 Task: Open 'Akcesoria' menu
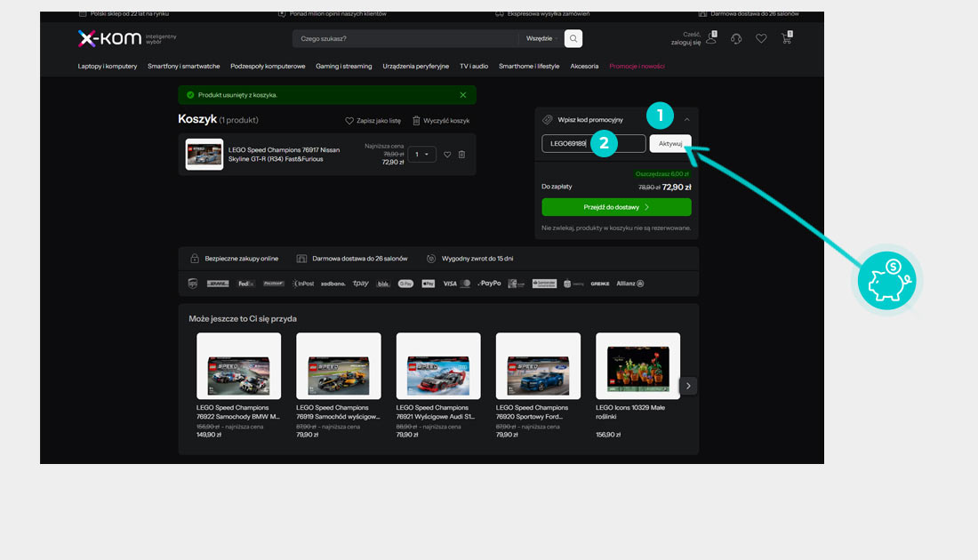tap(584, 66)
